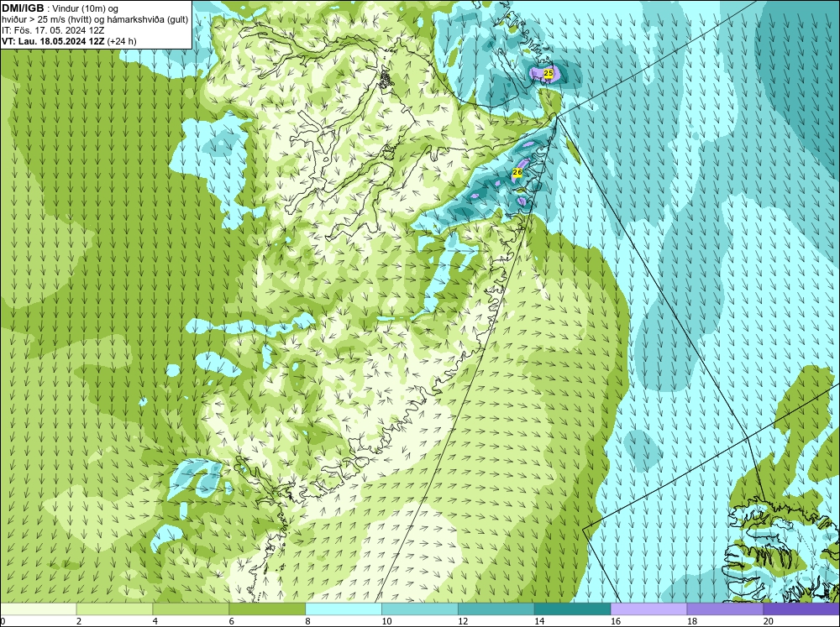Select the above-20 m/s deep purple swatch
Image resolution: width=840 pixels, height=627 pixels.
pyautogui.click(x=801, y=609)
